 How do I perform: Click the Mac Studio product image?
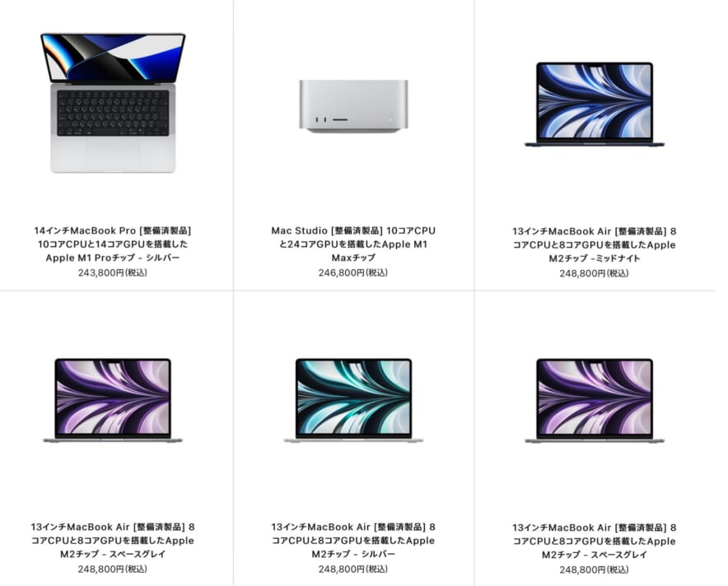pyautogui.click(x=353, y=106)
